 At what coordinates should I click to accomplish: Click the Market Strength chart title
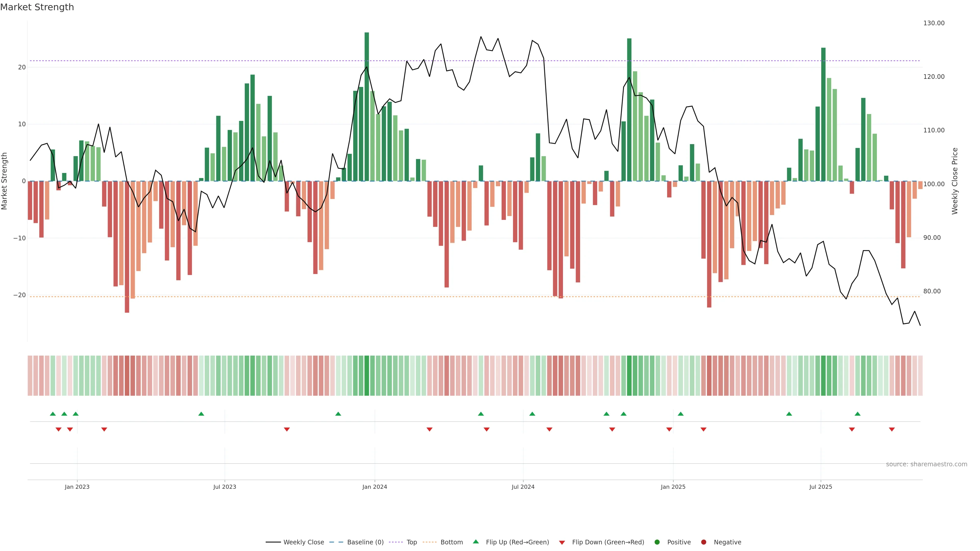(37, 7)
